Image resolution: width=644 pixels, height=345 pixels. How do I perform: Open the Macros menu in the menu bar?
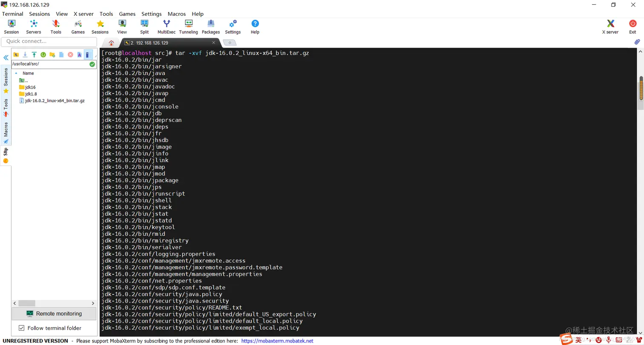177,14
